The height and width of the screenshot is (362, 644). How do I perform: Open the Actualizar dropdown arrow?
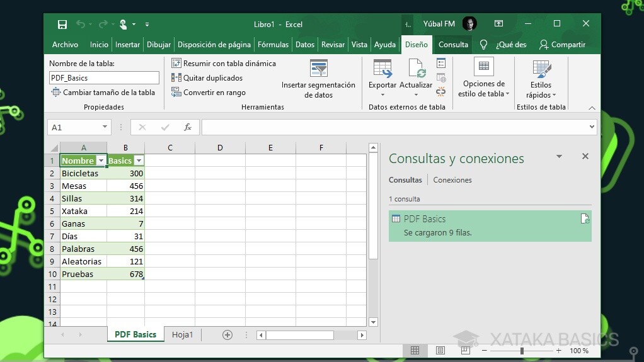[x=416, y=95]
